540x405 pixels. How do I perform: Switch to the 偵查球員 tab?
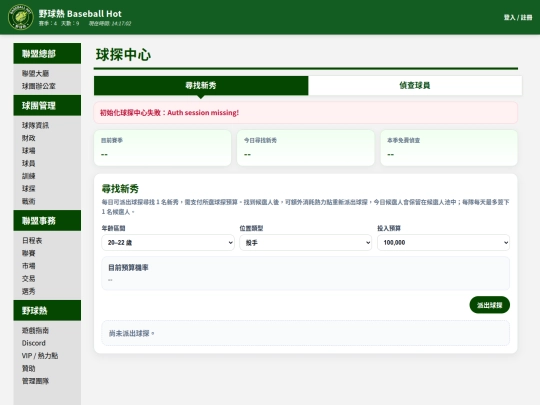[x=415, y=85]
